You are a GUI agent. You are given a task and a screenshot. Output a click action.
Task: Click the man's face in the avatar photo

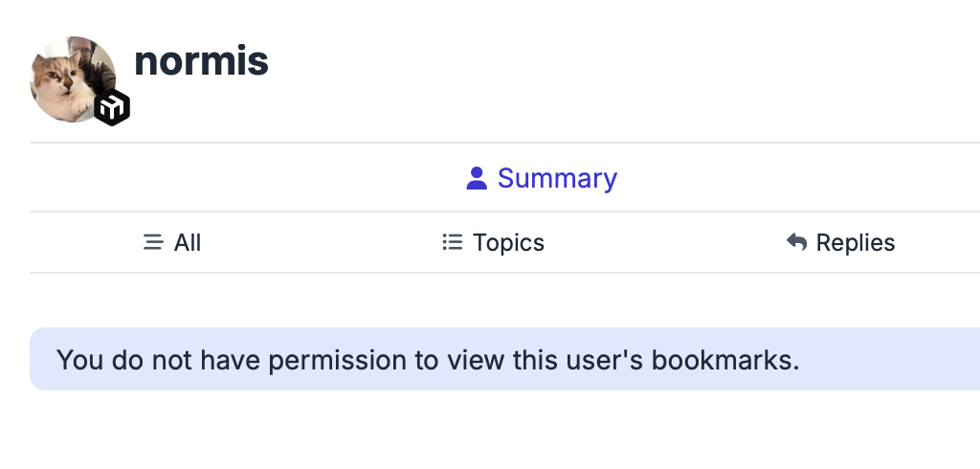[80, 49]
